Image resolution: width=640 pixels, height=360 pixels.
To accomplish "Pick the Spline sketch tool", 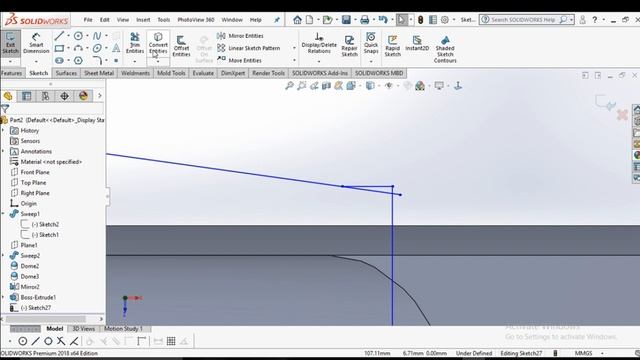I will coord(97,36).
